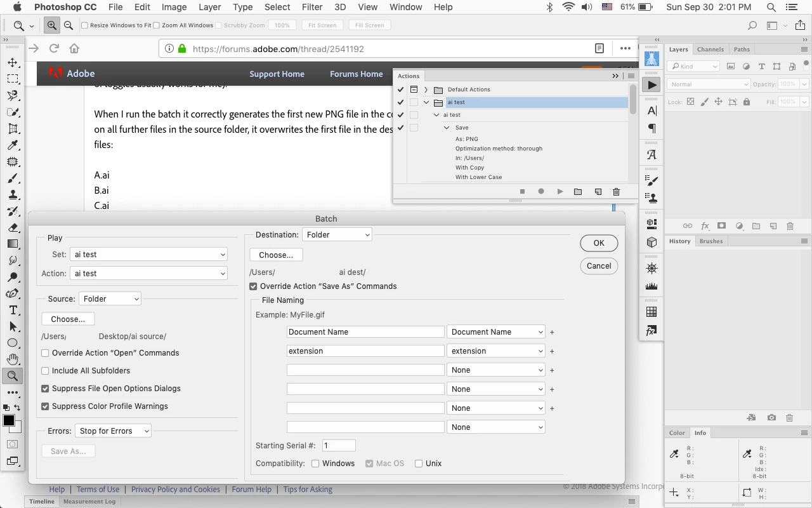Create a new action in the Actions panel
This screenshot has width=812, height=508.
(598, 192)
